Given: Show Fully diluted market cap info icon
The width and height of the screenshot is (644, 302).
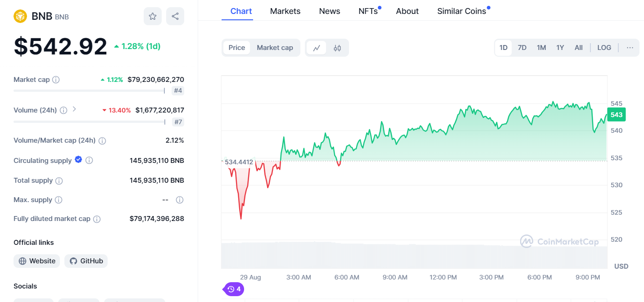Looking at the screenshot, I should click(97, 219).
